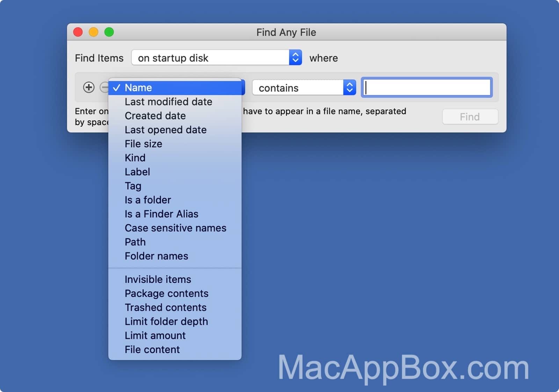Add a new search rule with plus icon
559x392 pixels.
89,87
